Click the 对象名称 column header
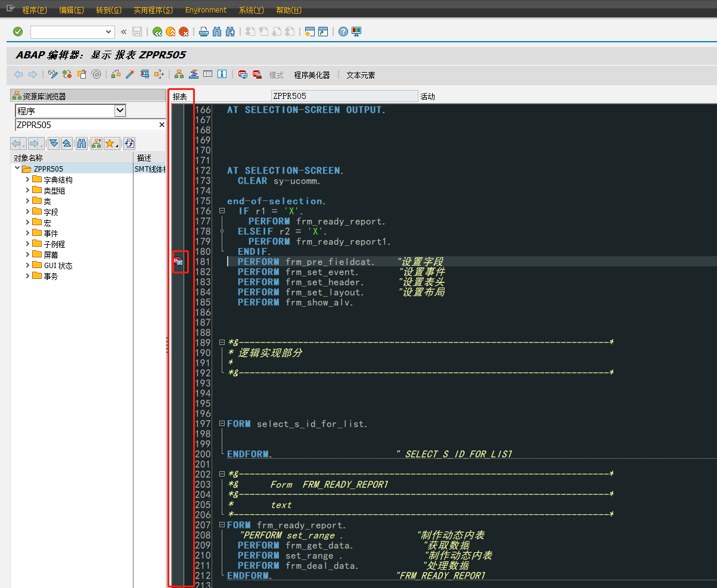Image resolution: width=717 pixels, height=588 pixels. [72, 158]
